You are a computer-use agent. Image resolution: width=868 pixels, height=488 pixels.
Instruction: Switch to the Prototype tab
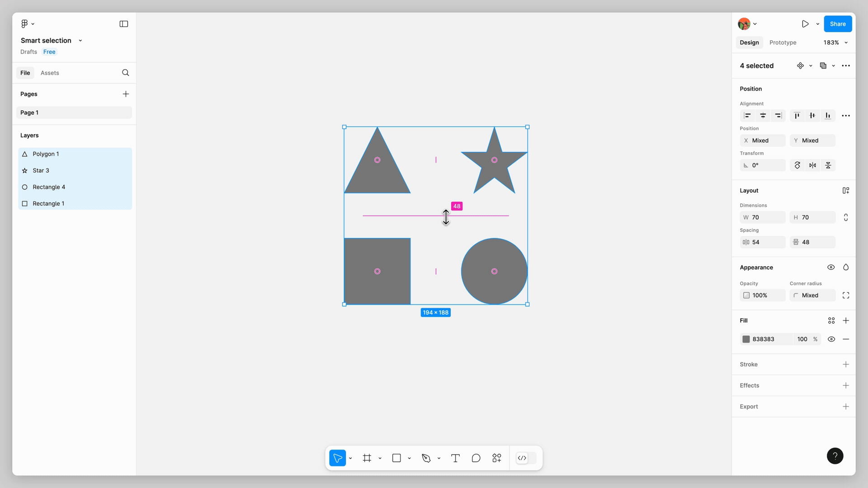pos(783,42)
